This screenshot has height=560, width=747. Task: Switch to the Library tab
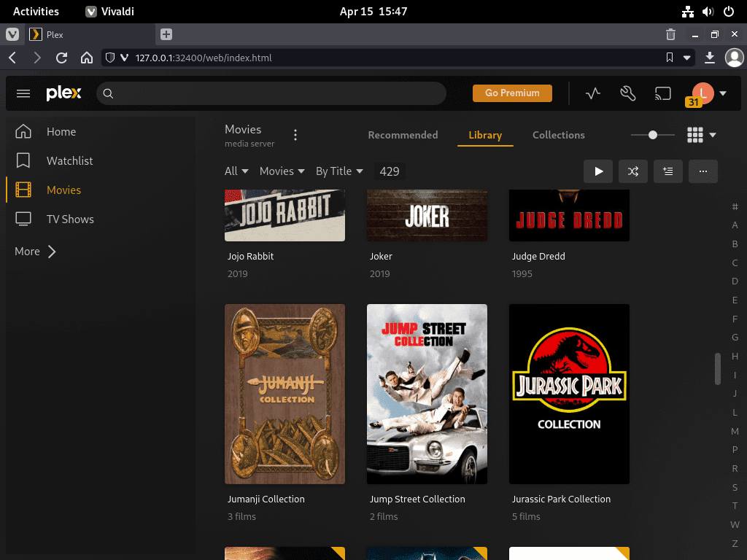(485, 135)
